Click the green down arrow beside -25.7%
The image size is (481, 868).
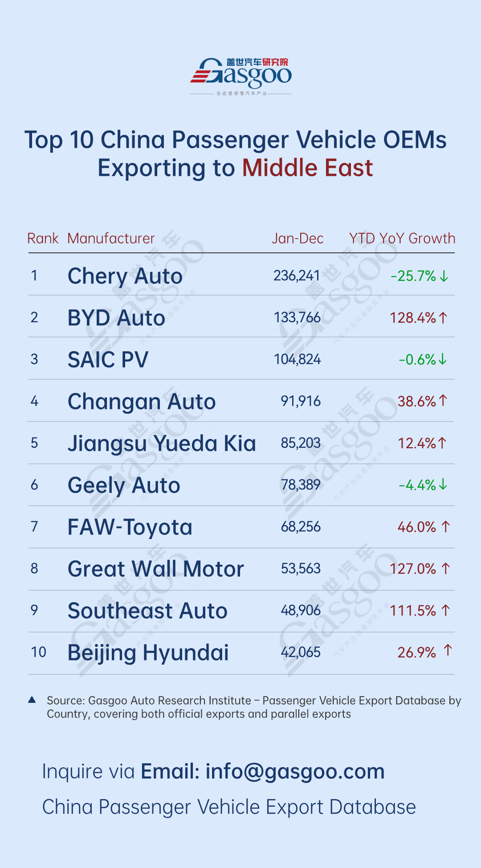[444, 276]
